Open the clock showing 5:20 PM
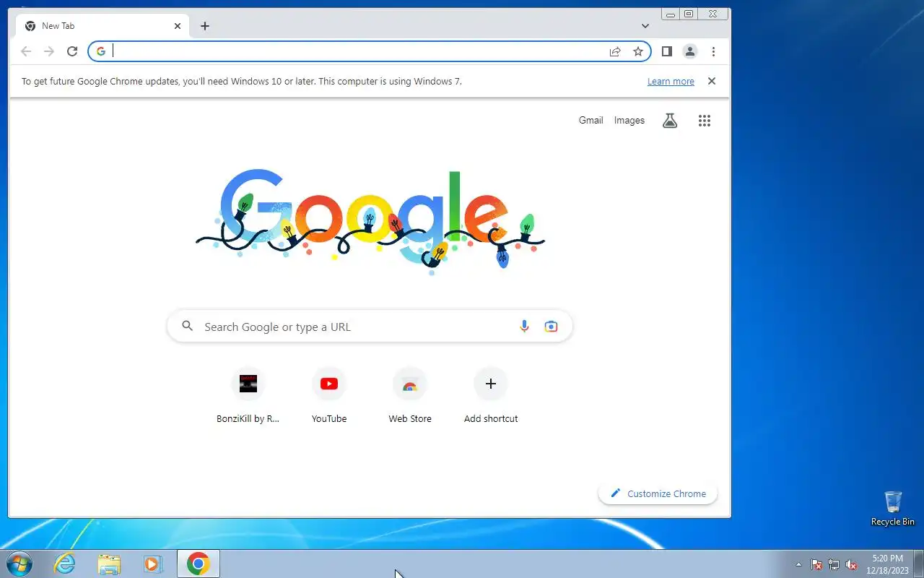Viewport: 924px width, 578px height. tap(887, 564)
